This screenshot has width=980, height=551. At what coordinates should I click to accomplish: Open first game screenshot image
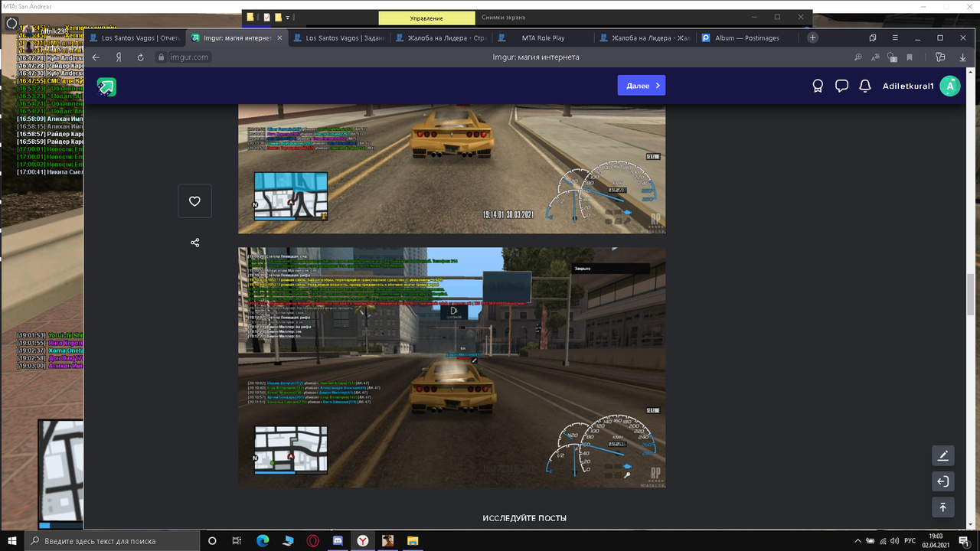click(452, 168)
